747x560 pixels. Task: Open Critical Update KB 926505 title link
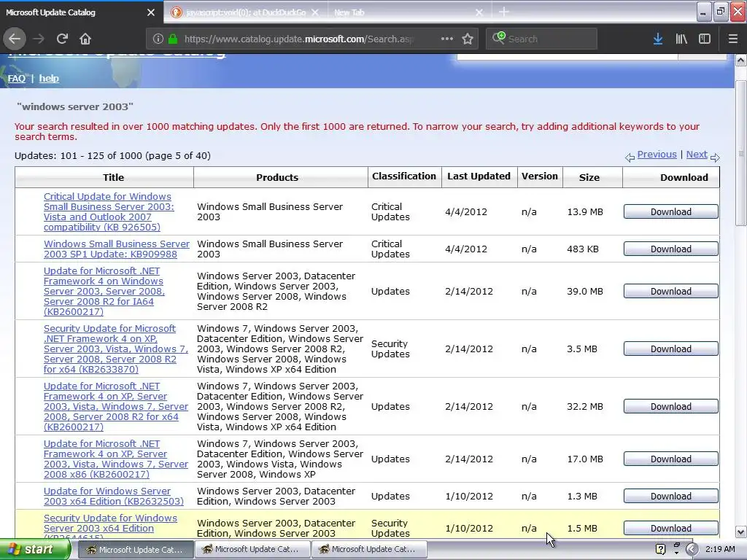pos(109,212)
